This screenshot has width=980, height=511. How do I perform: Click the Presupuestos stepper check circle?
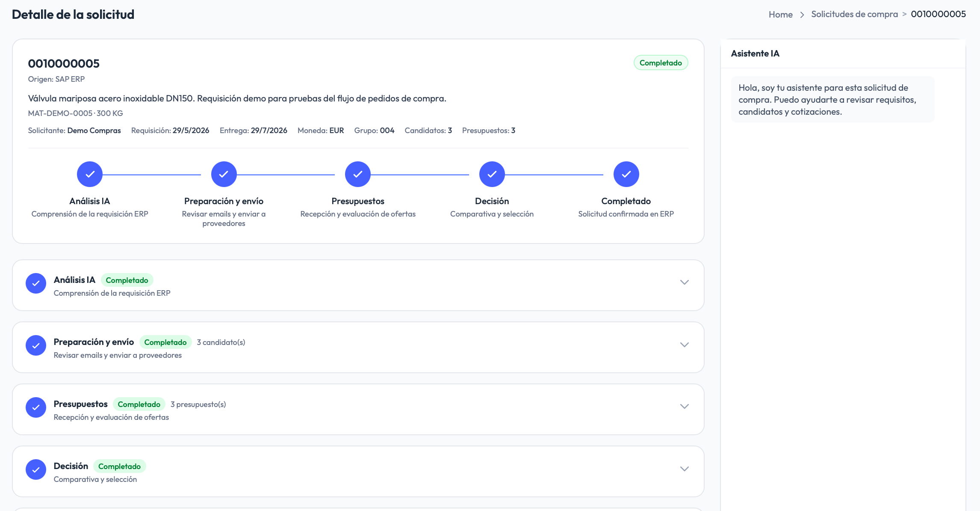[x=358, y=174]
